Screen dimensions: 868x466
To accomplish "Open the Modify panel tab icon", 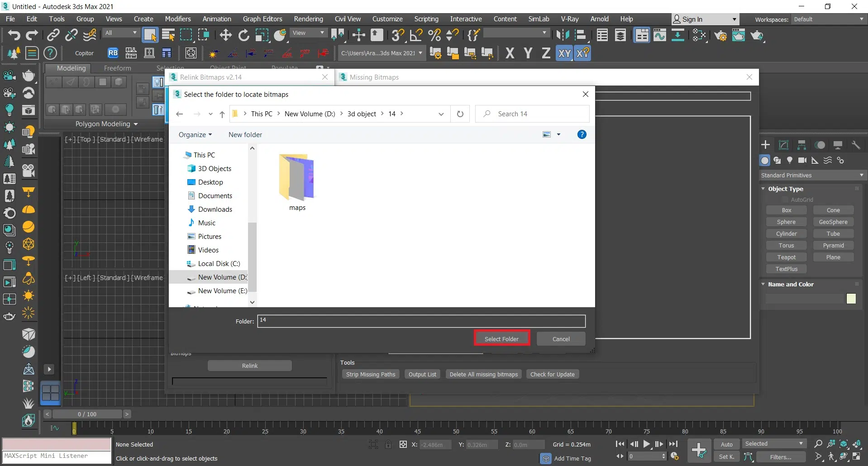I will [x=783, y=145].
